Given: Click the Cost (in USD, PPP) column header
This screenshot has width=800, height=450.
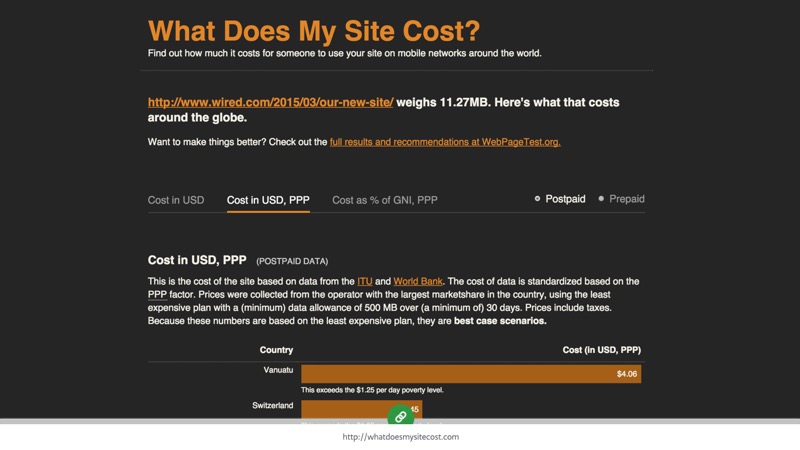Looking at the screenshot, I should point(601,350).
